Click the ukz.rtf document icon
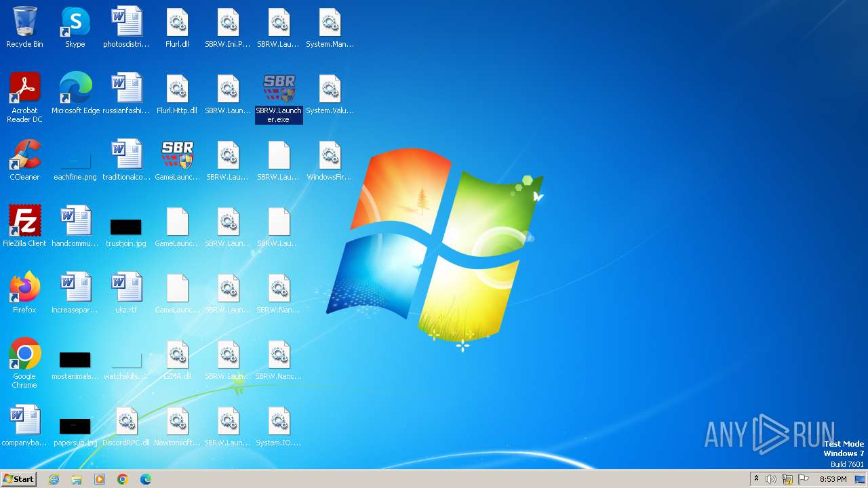 click(126, 293)
